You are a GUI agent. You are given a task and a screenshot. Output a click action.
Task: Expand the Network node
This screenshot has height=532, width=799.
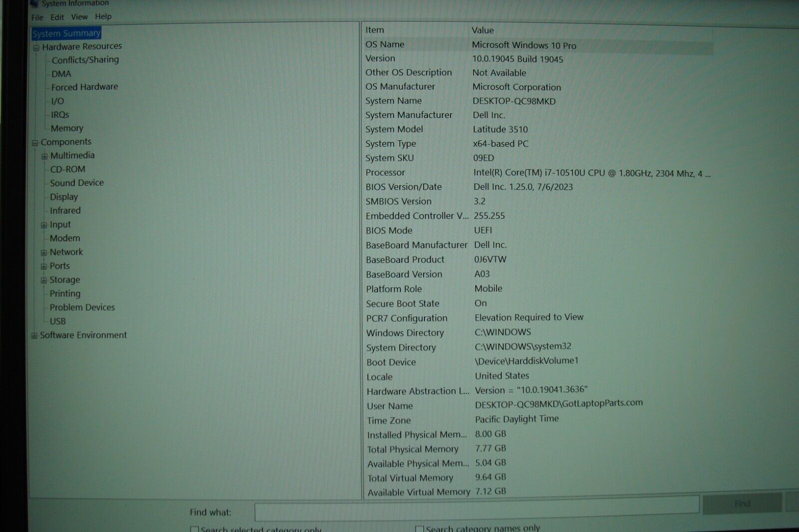(x=44, y=253)
